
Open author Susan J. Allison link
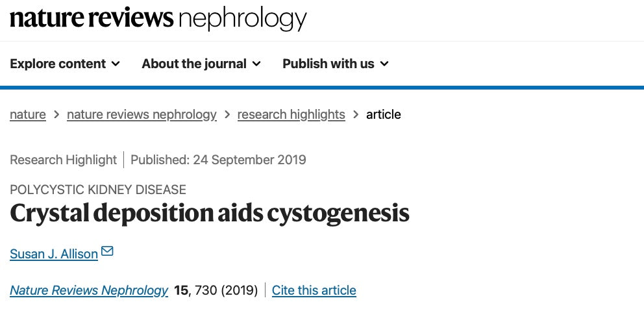pyautogui.click(x=54, y=254)
